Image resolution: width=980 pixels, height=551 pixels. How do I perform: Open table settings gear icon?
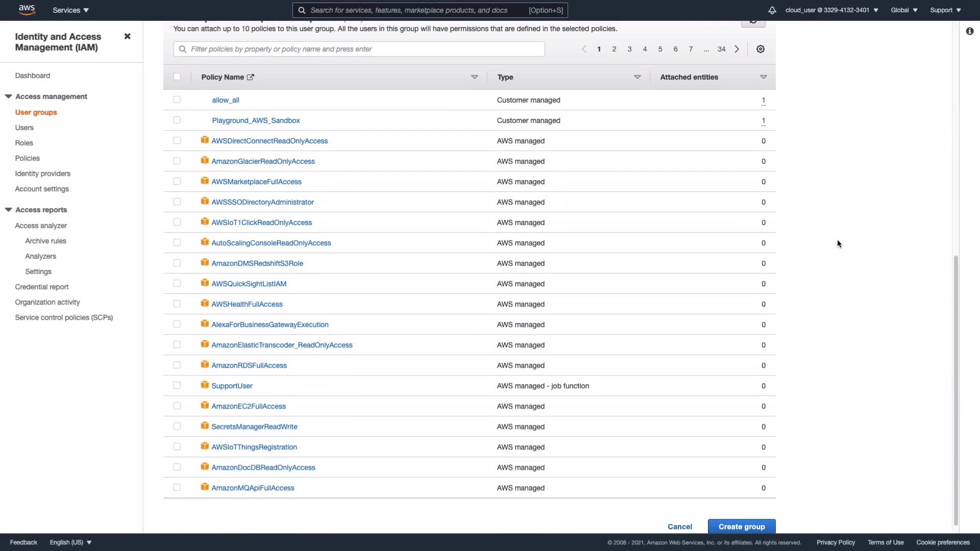point(760,49)
